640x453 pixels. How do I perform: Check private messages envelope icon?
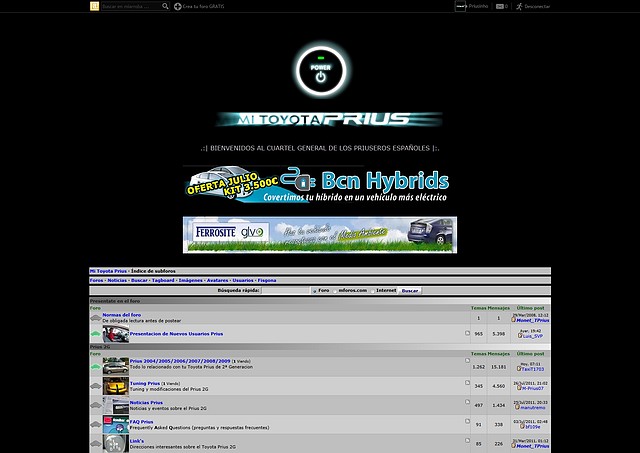click(500, 6)
